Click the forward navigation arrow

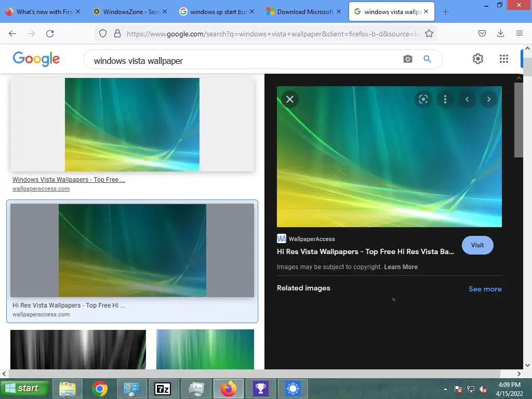click(x=31, y=34)
